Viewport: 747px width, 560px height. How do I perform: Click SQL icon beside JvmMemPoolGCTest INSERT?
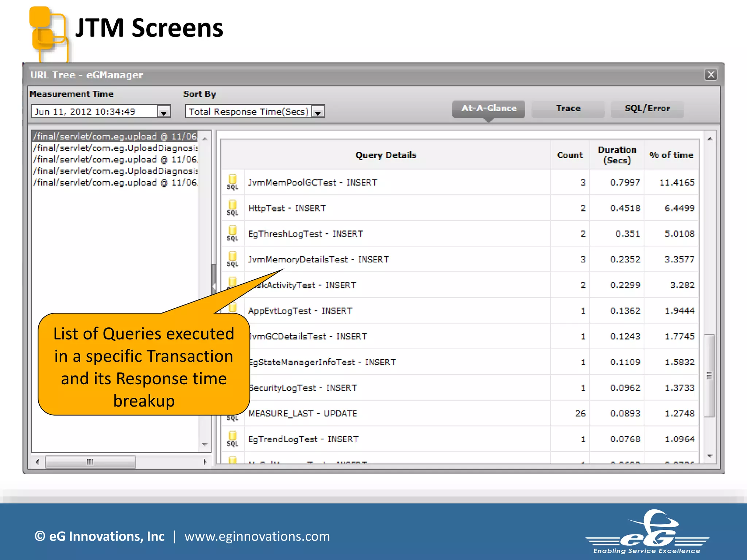[232, 182]
